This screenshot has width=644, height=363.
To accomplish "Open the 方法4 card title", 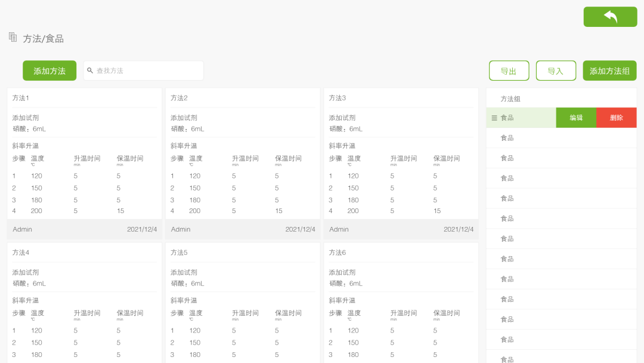I will [x=20, y=253].
